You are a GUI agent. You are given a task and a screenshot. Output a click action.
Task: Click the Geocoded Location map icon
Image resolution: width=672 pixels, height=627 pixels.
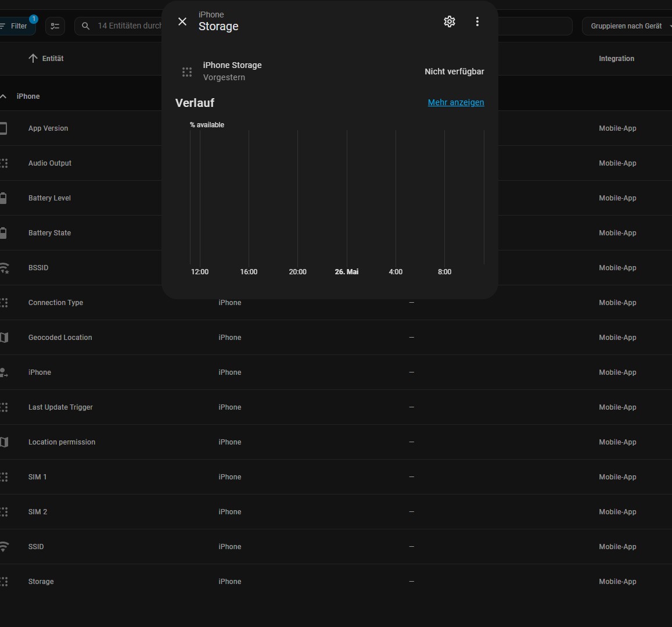tap(4, 337)
